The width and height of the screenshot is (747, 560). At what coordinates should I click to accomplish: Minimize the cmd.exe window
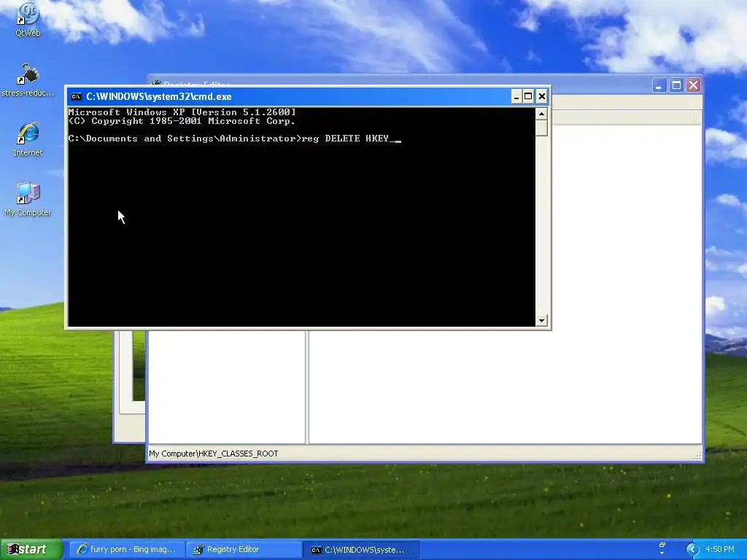[516, 97]
